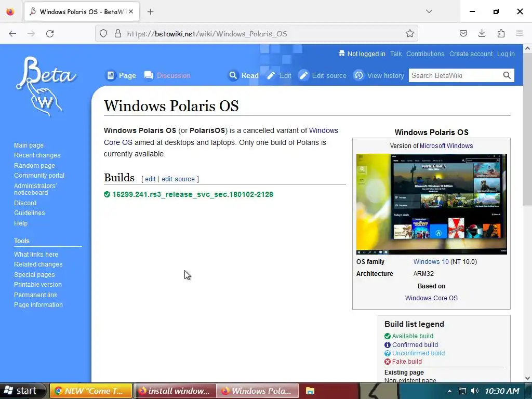Open the Windows 10 OS family link

(x=431, y=262)
